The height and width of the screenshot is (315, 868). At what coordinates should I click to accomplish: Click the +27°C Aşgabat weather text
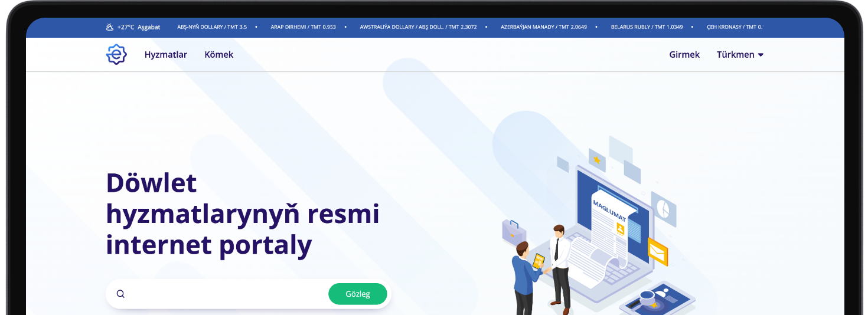click(139, 27)
